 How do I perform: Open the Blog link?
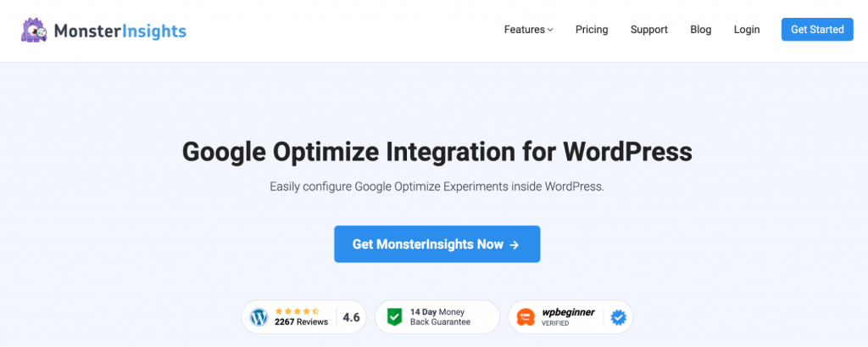701,30
